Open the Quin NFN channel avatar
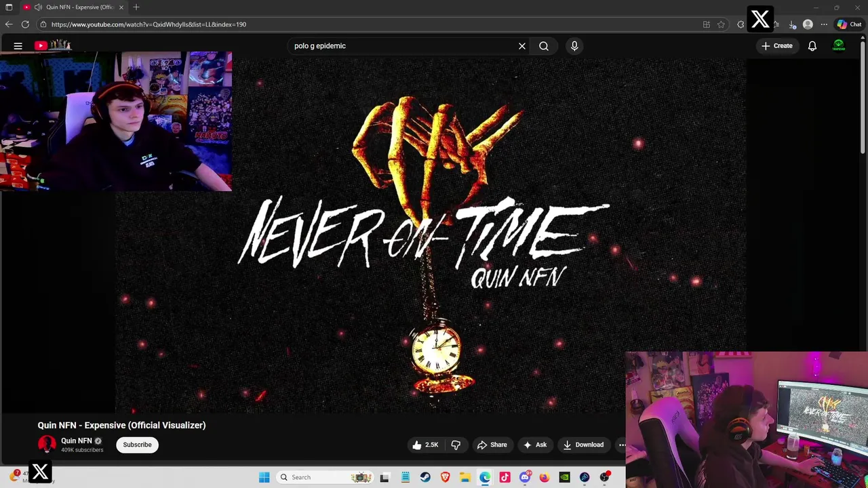Image resolution: width=868 pixels, height=488 pixels. 47,445
